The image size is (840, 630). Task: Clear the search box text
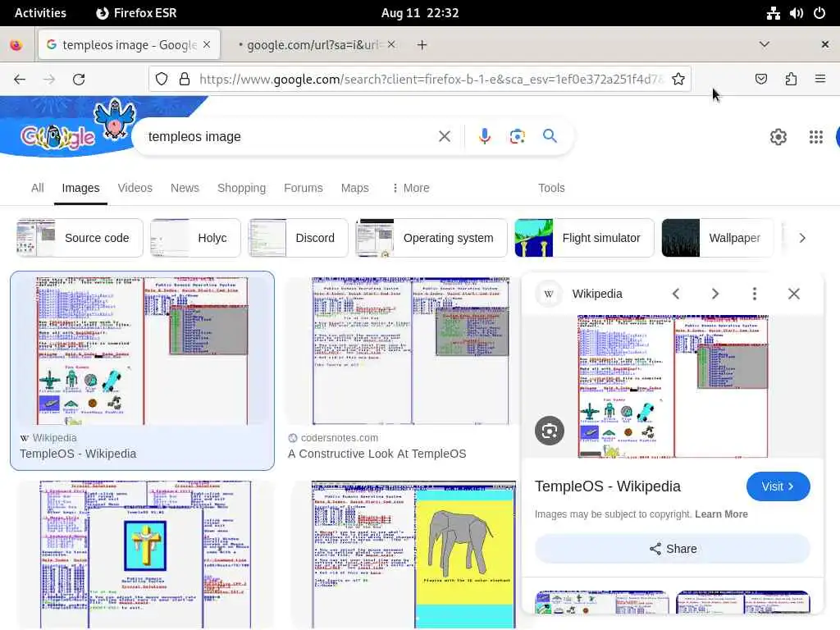[x=444, y=137]
